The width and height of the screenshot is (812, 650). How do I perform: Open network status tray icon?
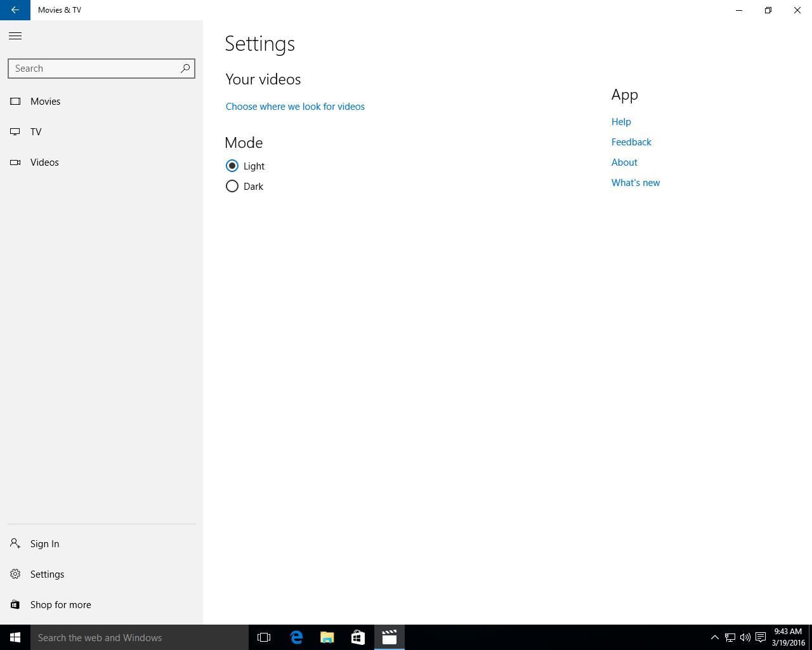coord(730,637)
